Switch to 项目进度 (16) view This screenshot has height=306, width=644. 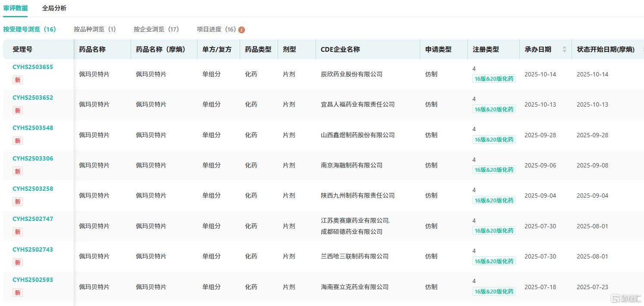coord(216,29)
